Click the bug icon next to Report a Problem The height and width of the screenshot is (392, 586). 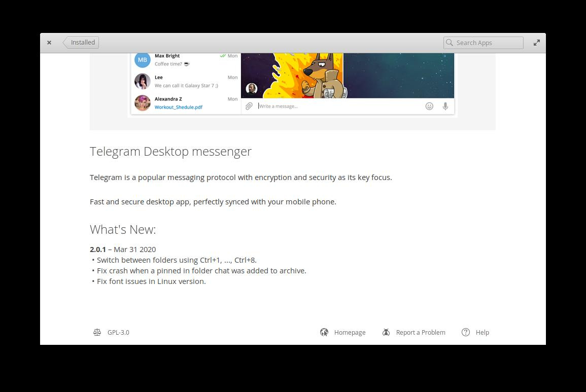tap(386, 332)
